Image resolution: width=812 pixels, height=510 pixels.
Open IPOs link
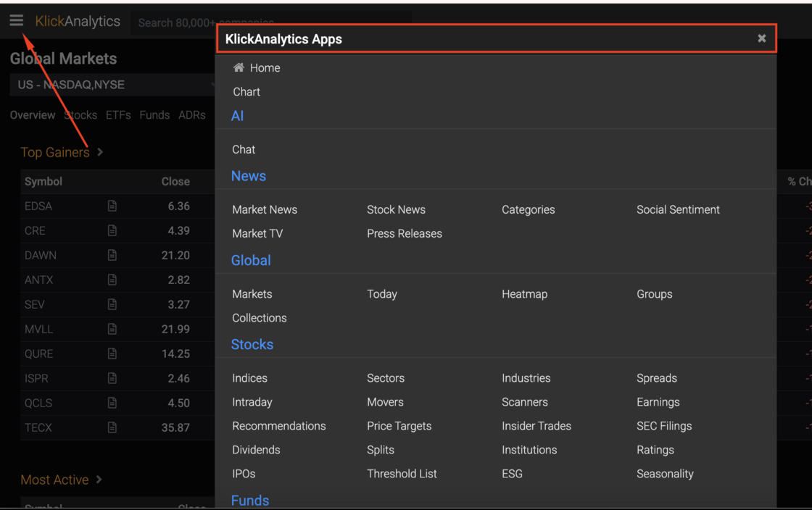click(x=244, y=473)
